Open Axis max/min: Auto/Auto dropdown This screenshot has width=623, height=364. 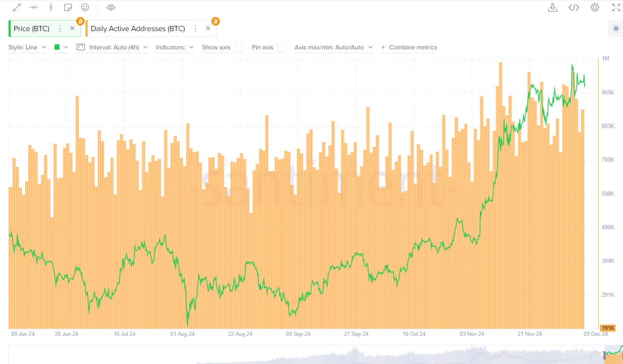point(333,48)
